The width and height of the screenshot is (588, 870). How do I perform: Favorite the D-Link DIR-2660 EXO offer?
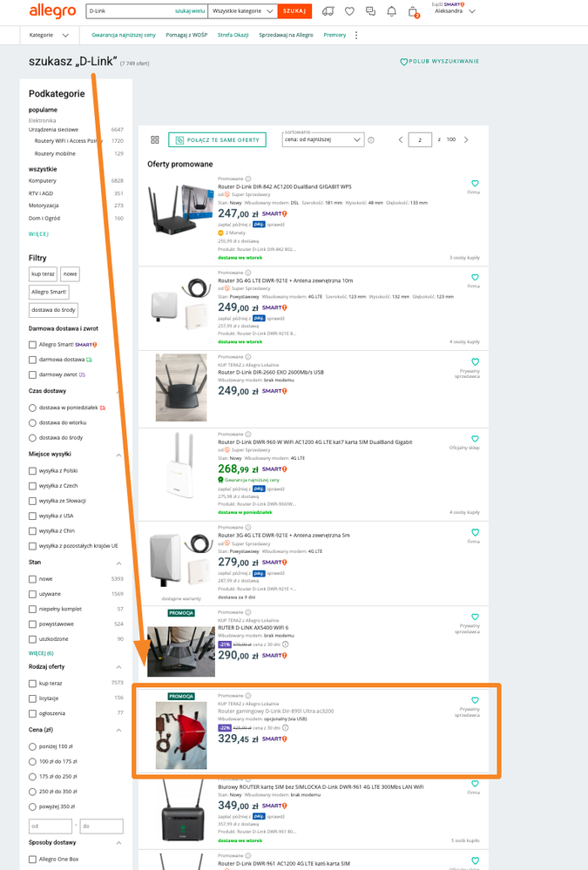[x=475, y=361]
